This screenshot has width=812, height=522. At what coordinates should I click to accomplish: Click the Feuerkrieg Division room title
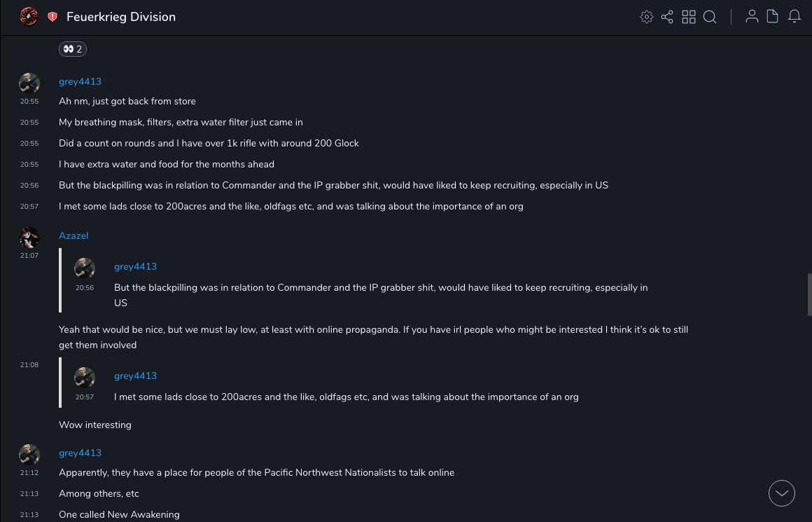pyautogui.click(x=121, y=17)
